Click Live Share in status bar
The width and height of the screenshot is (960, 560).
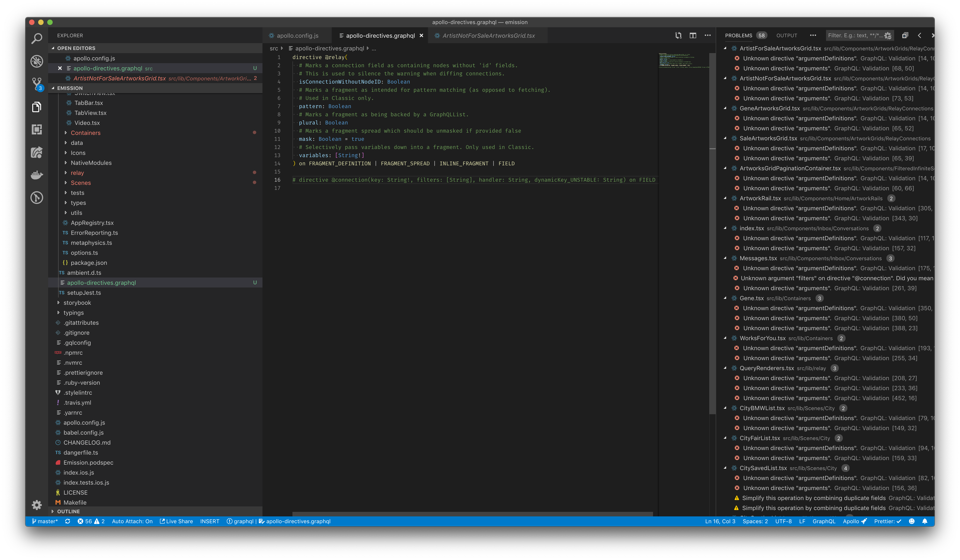click(176, 521)
